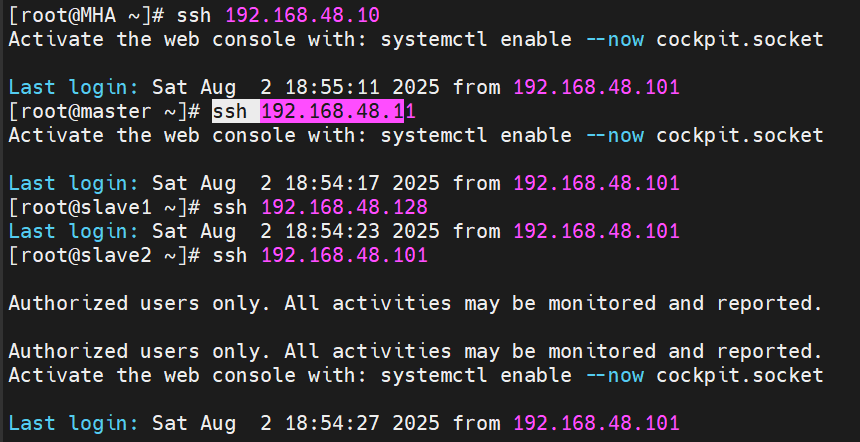Click the IP address 192.168.48.128
Image resolution: width=860 pixels, height=442 pixels.
coord(344,207)
